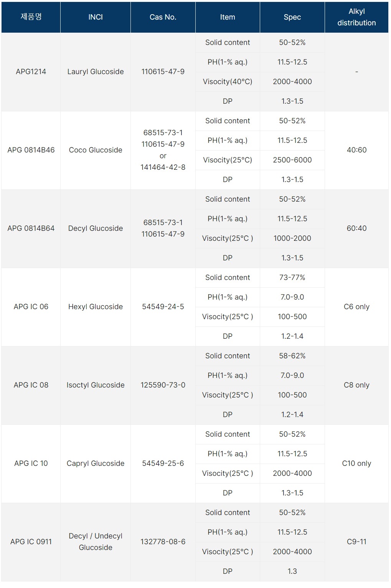Select the Hexyl Glucoside cell
391x588 pixels.
[x=96, y=307]
